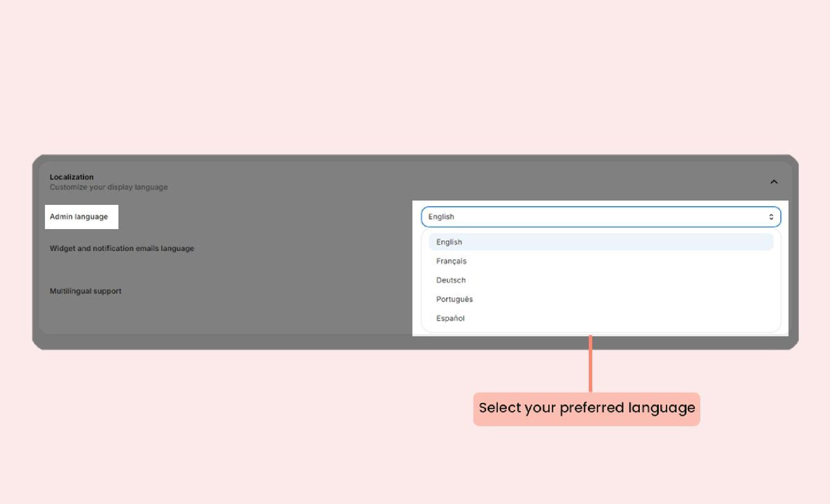Viewport: 830px width, 504px height.
Task: Choose Español in the language list
Action: point(450,318)
